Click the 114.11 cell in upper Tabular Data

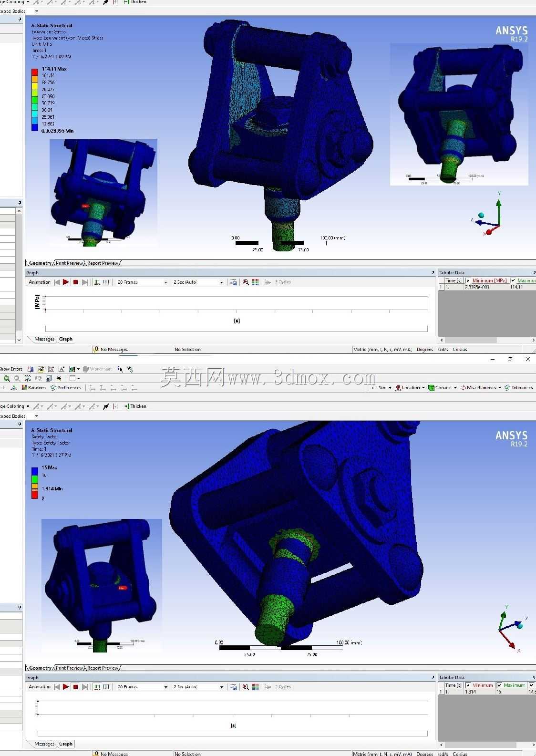click(516, 287)
